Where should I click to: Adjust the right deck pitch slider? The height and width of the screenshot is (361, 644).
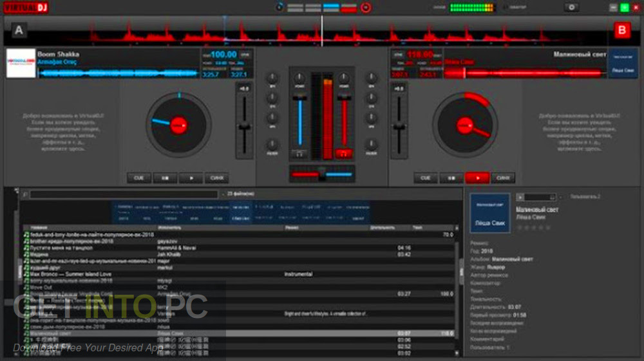(x=399, y=127)
